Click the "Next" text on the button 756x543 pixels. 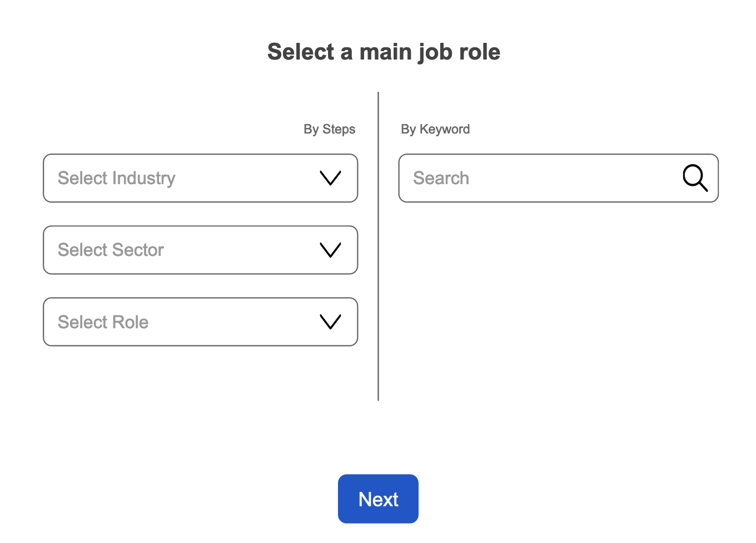378,499
